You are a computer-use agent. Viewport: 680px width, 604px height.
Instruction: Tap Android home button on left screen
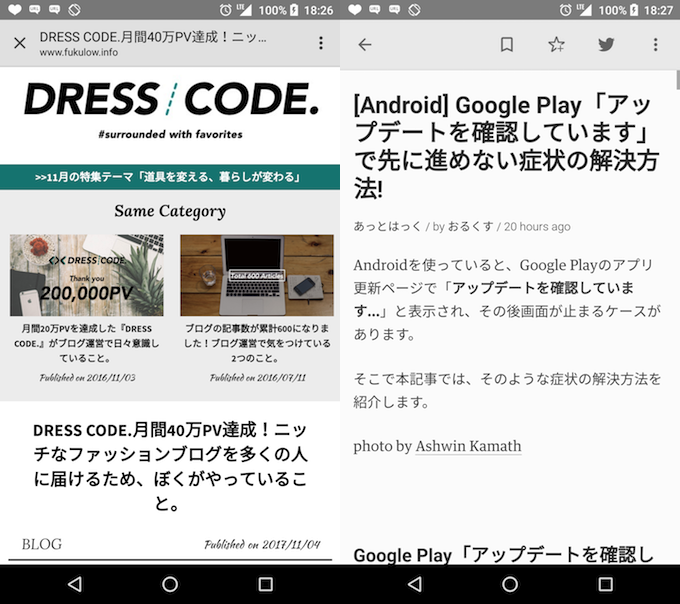(170, 584)
